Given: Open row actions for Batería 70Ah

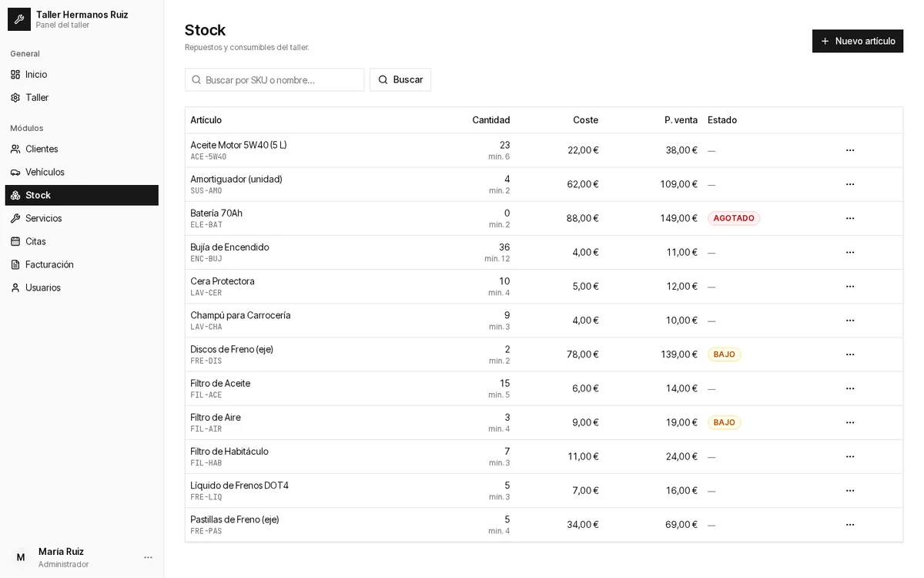Looking at the screenshot, I should [850, 218].
